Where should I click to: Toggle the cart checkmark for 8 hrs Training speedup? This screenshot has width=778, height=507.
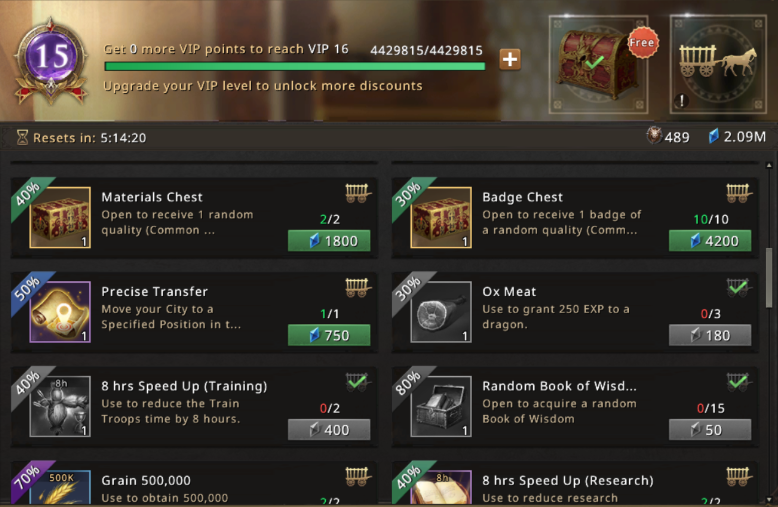pos(357,382)
